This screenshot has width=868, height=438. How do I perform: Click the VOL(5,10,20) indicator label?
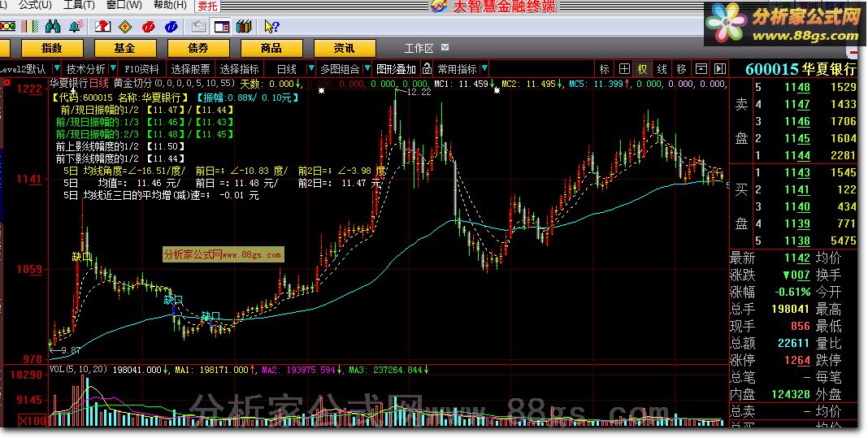78,370
